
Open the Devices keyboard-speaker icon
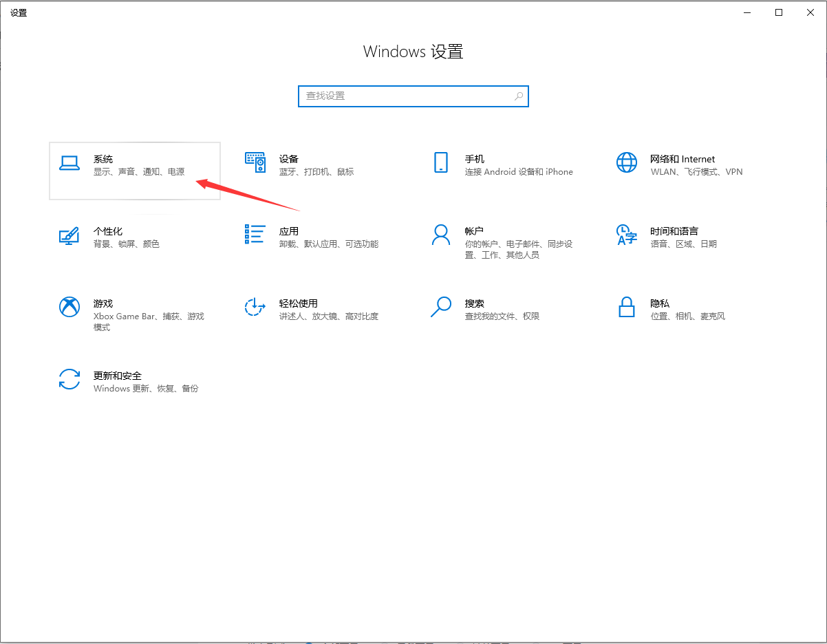[x=255, y=162]
